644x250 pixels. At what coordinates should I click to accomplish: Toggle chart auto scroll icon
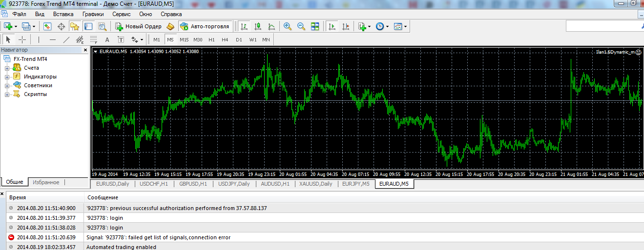pos(332,26)
